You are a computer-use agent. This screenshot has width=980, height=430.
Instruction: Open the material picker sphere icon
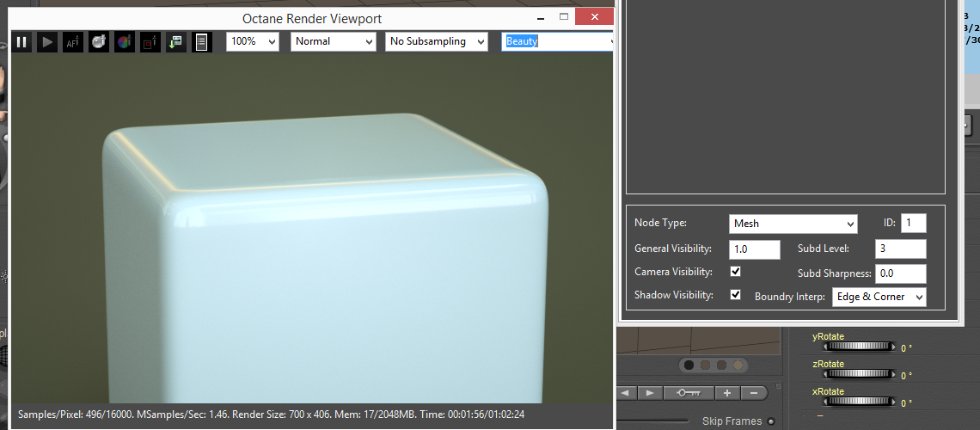click(99, 42)
